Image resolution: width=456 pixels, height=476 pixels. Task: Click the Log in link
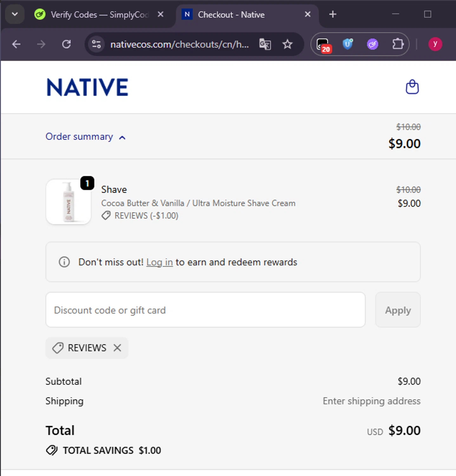[x=160, y=262]
